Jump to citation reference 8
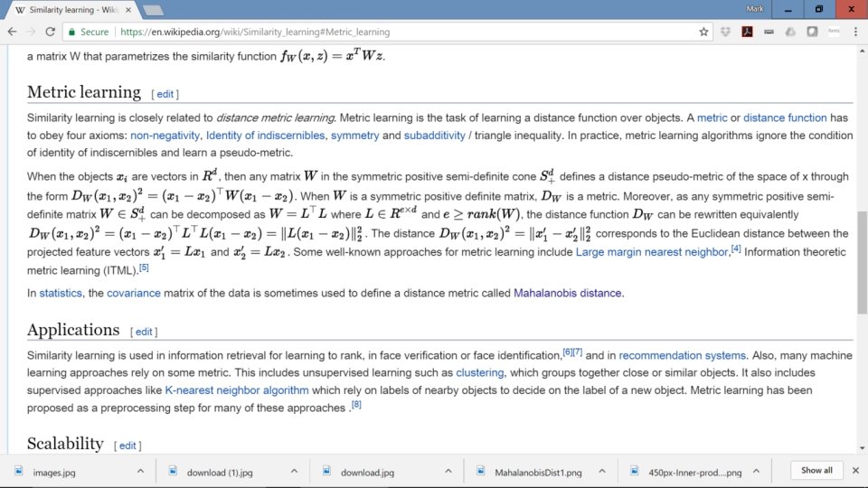Image resolution: width=868 pixels, height=488 pixels. (356, 405)
